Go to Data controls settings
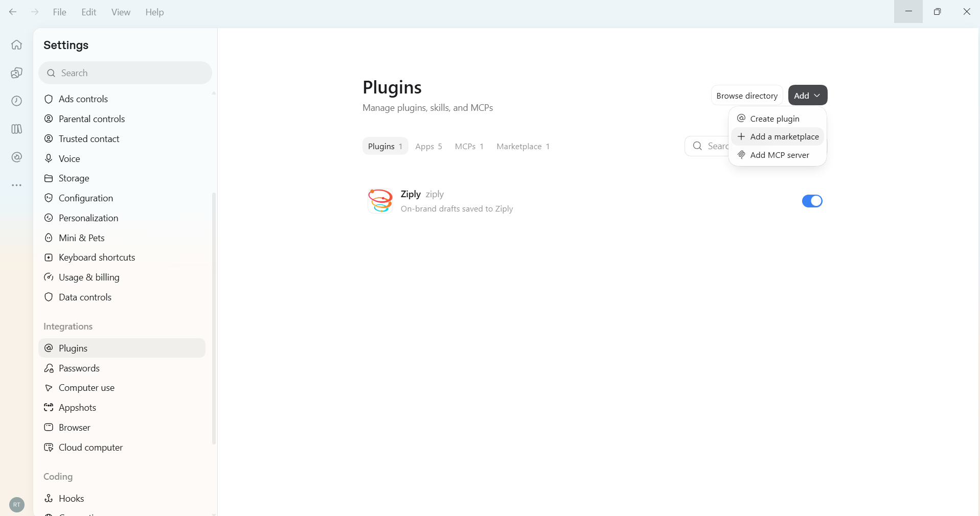The width and height of the screenshot is (980, 516). [122, 297]
